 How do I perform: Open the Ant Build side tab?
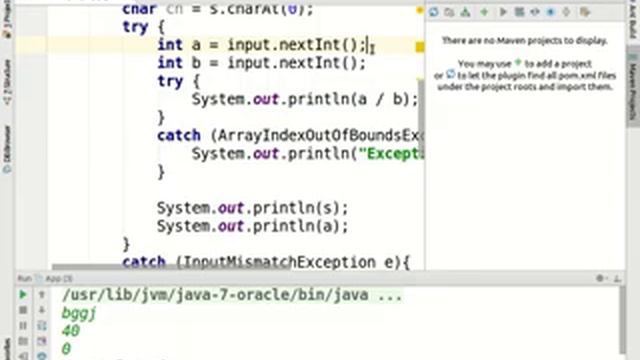[x=633, y=20]
